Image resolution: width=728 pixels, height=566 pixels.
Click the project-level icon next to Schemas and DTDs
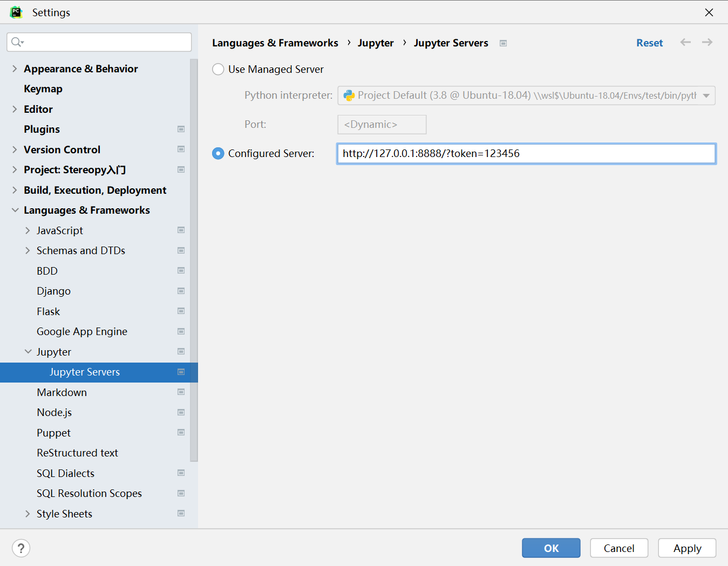pyautogui.click(x=181, y=250)
